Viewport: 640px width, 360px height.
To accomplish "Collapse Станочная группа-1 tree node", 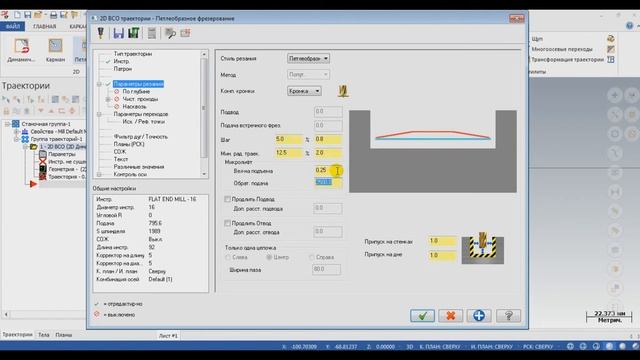I will 7,124.
